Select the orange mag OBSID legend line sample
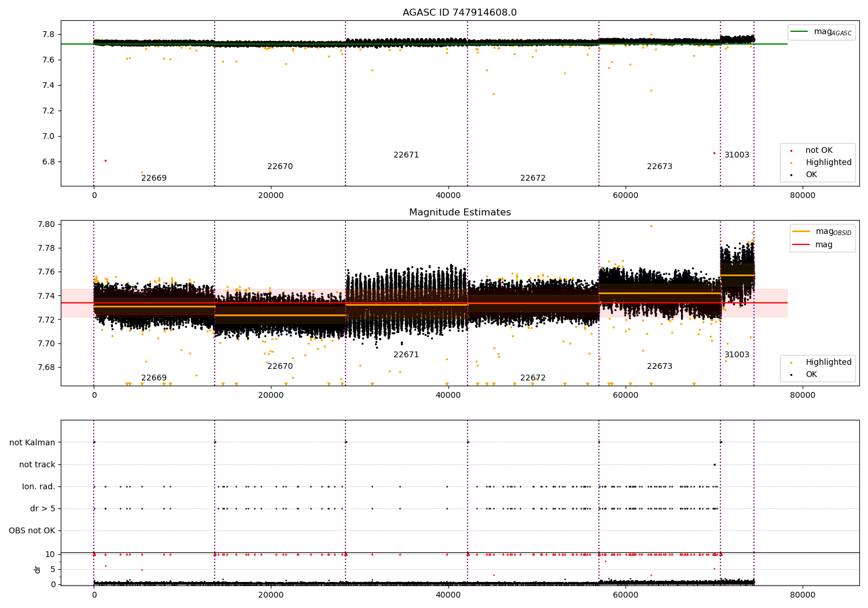The height and width of the screenshot is (608, 868). coord(801,232)
